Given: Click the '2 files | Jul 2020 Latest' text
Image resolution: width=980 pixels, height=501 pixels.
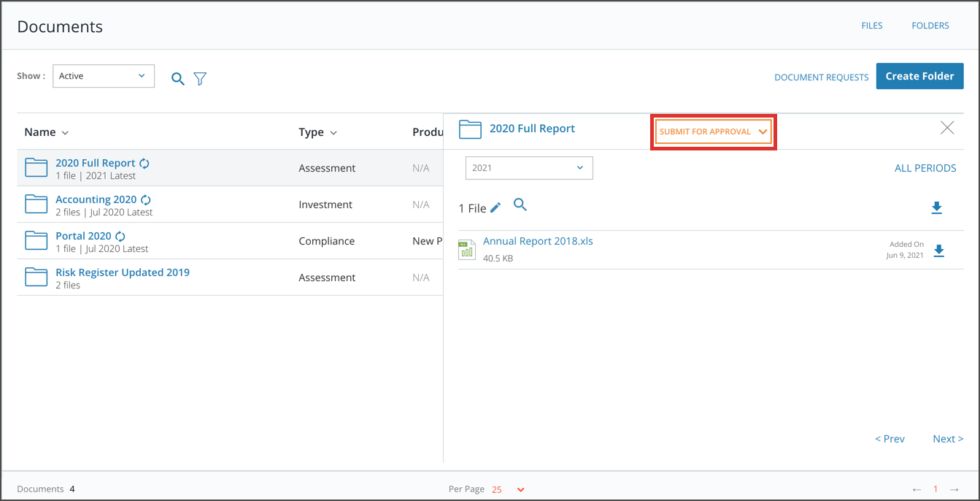Looking at the screenshot, I should coord(104,213).
